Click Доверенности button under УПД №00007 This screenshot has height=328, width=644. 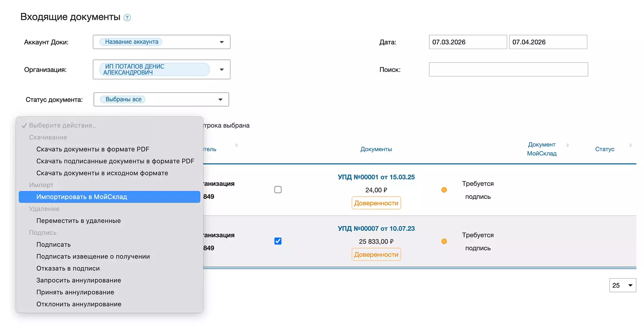[376, 254]
